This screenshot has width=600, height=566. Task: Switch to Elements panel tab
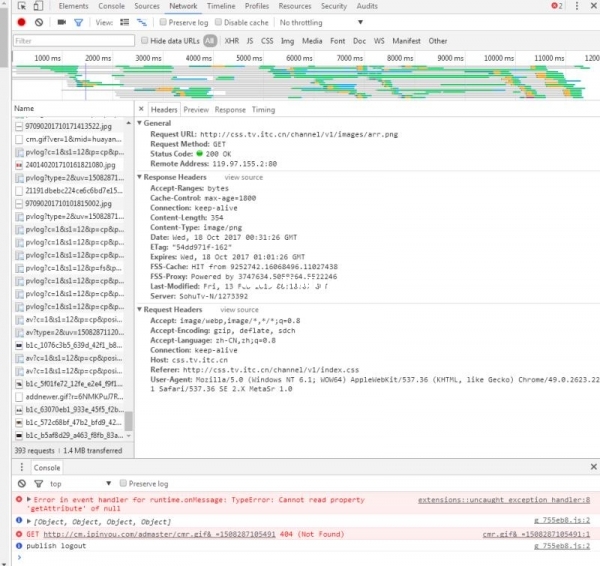pyautogui.click(x=73, y=6)
